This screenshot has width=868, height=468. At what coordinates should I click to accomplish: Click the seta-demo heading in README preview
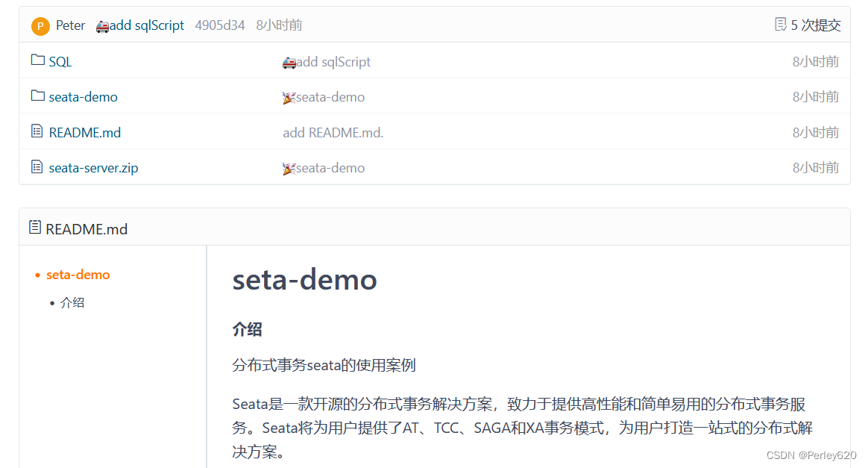304,280
